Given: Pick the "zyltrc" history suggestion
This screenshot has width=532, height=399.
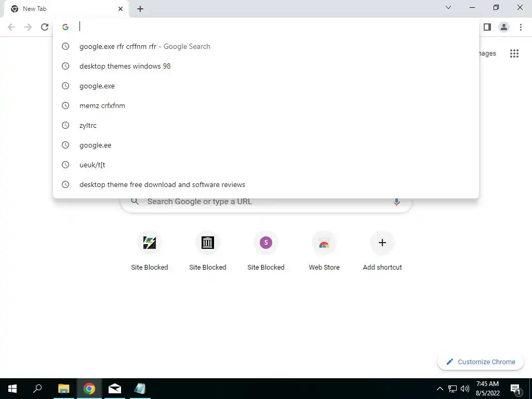Looking at the screenshot, I should pos(266,125).
